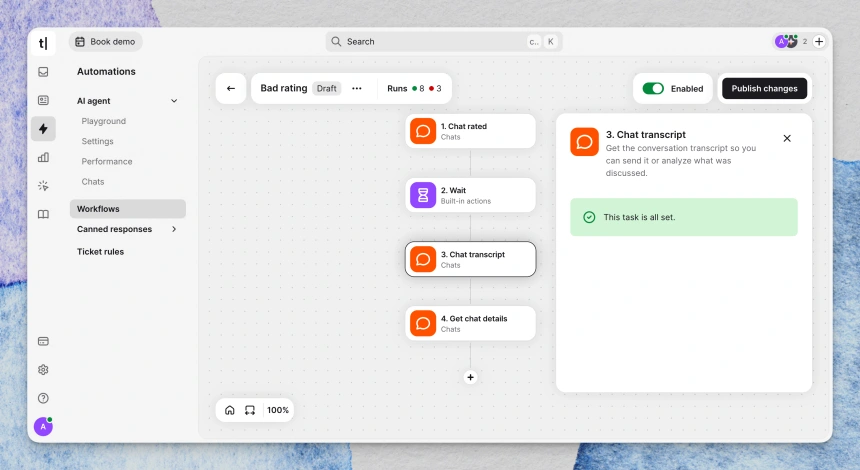Click the Book demo button
Image resolution: width=860 pixels, height=470 pixels.
(105, 42)
